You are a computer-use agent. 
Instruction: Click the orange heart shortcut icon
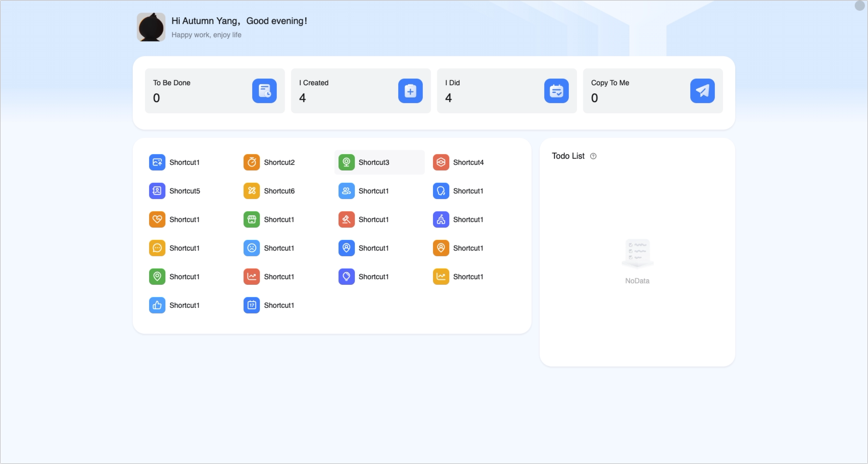(x=157, y=219)
